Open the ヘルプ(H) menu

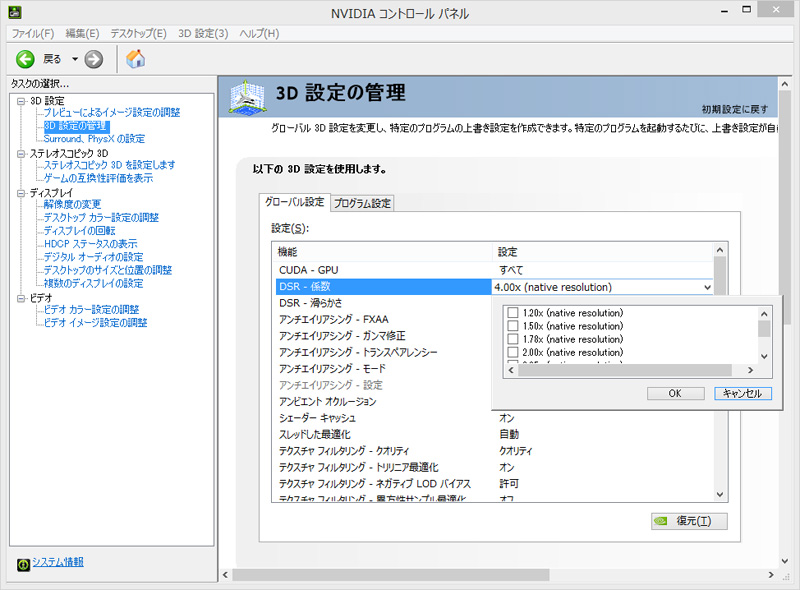tap(259, 34)
